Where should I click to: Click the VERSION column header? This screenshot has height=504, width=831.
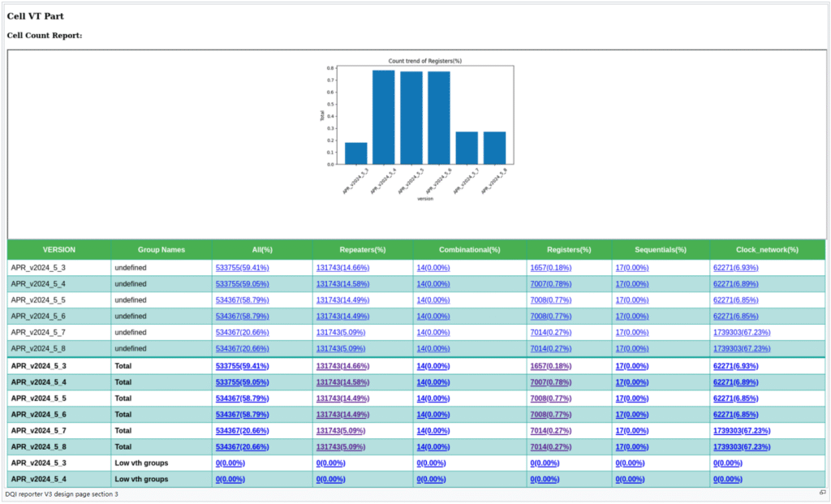59,250
